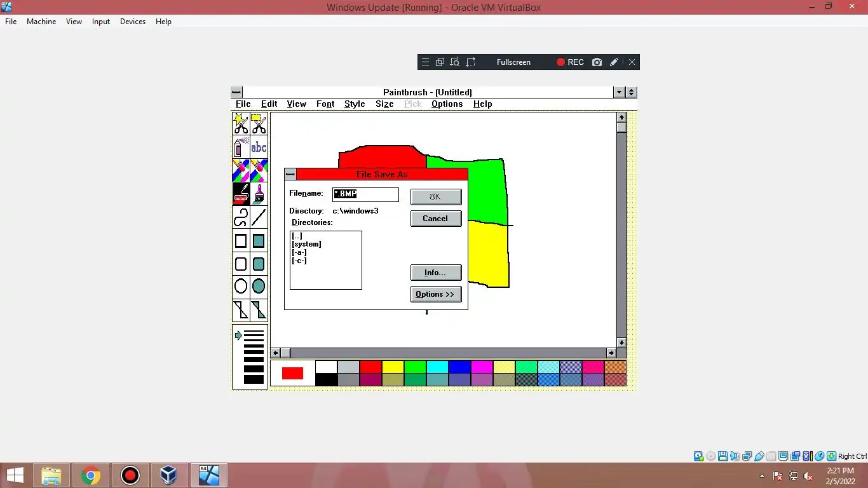Open the File Save As control menu box
The image size is (868, 488).
click(290, 174)
